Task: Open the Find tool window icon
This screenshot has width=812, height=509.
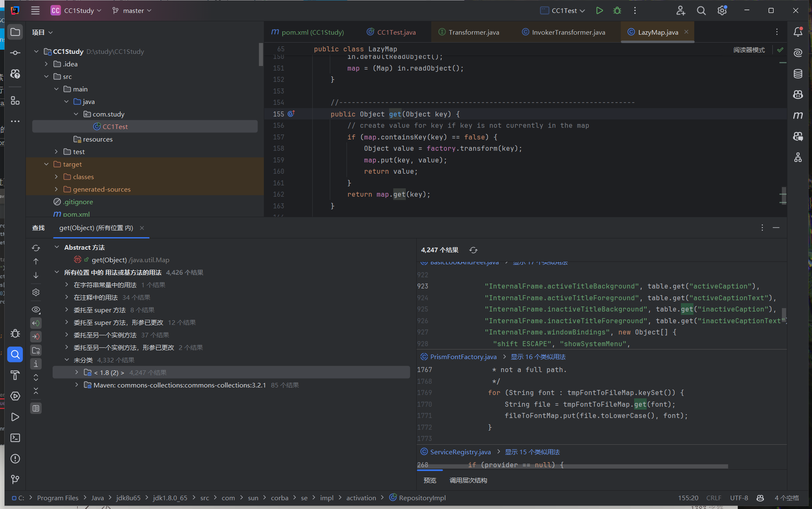Action: tap(15, 355)
